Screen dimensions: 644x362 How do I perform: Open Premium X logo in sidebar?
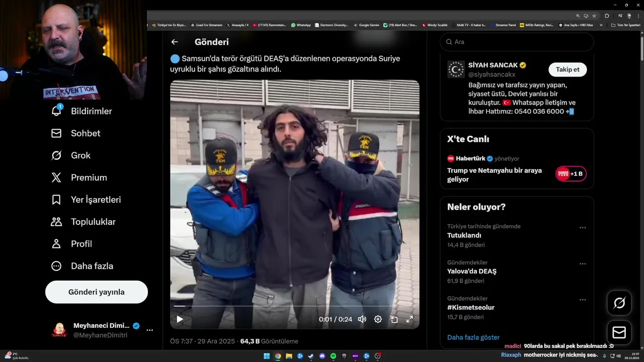(x=56, y=177)
